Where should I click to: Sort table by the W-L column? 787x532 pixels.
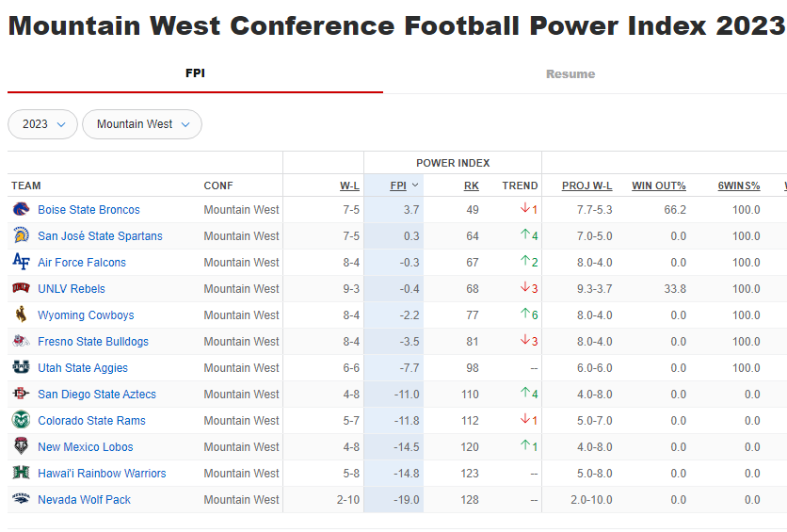coord(349,185)
